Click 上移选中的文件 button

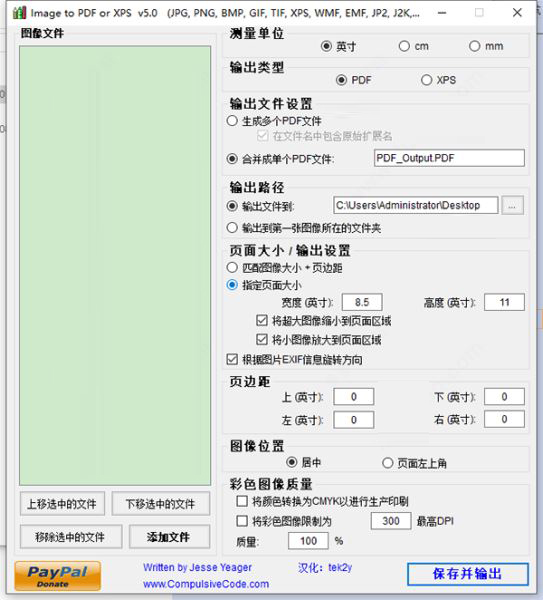pos(62,504)
